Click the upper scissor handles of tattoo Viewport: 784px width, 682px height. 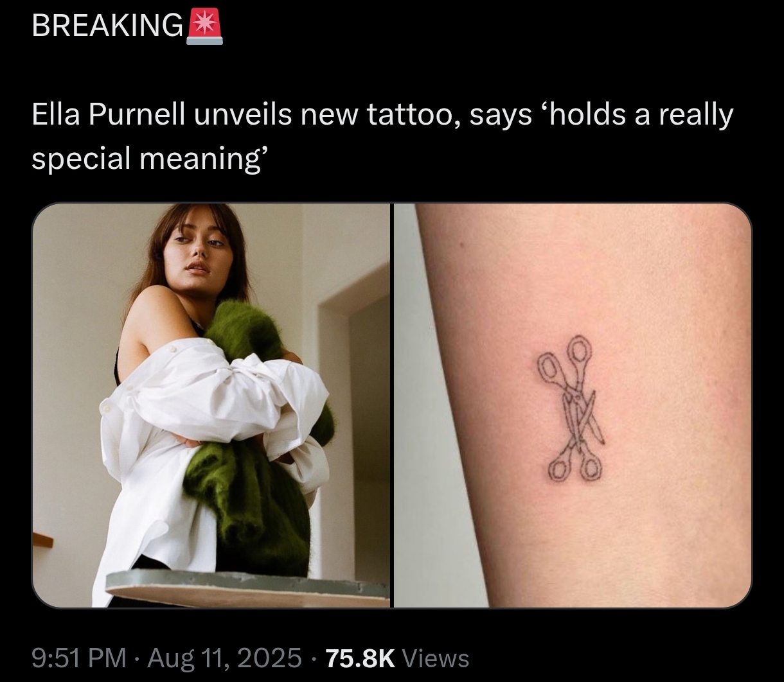pos(564,362)
